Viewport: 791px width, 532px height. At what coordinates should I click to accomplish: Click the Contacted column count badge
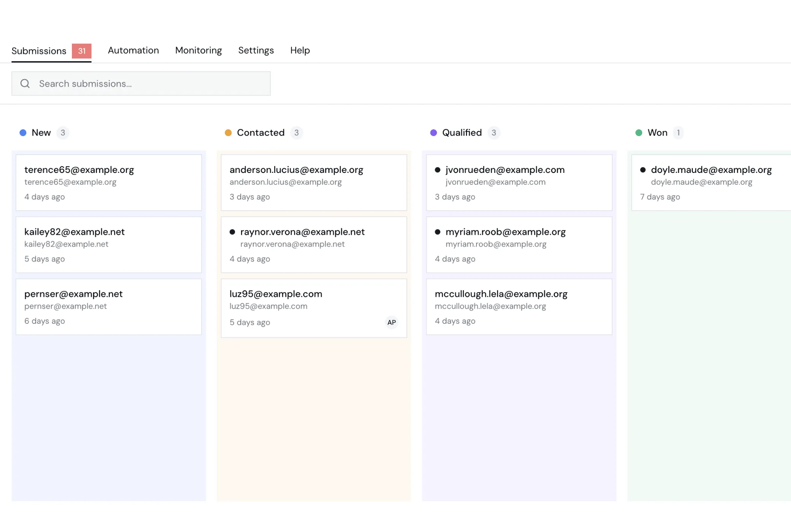(x=296, y=133)
